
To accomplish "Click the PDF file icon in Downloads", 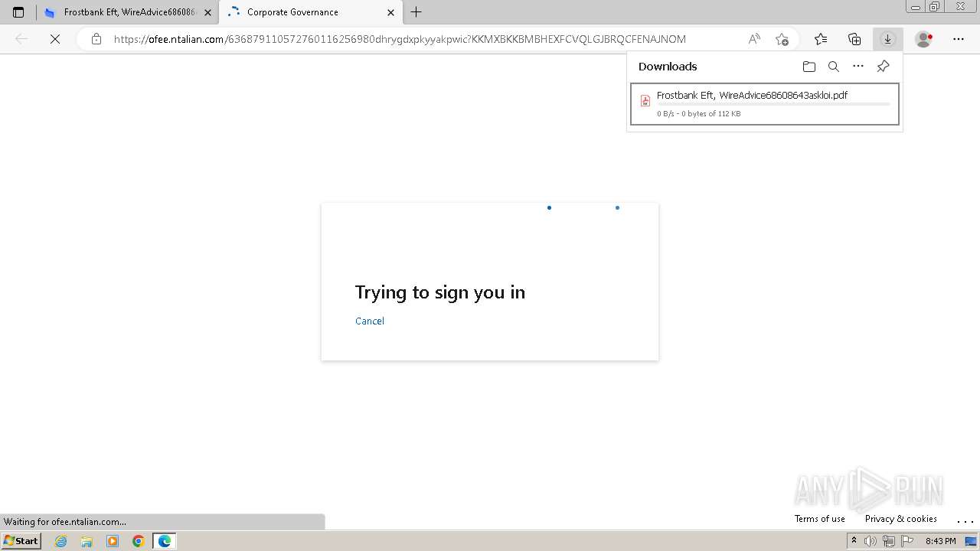I will click(x=645, y=101).
